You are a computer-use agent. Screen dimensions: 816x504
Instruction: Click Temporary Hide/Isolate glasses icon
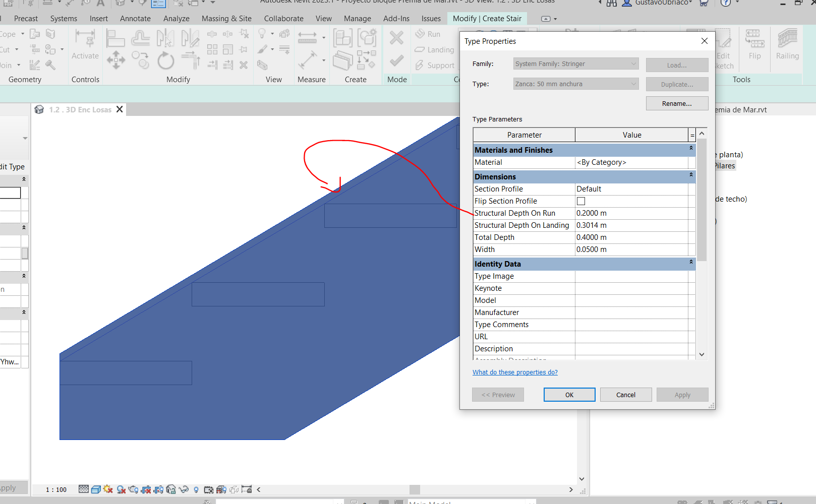coord(184,489)
